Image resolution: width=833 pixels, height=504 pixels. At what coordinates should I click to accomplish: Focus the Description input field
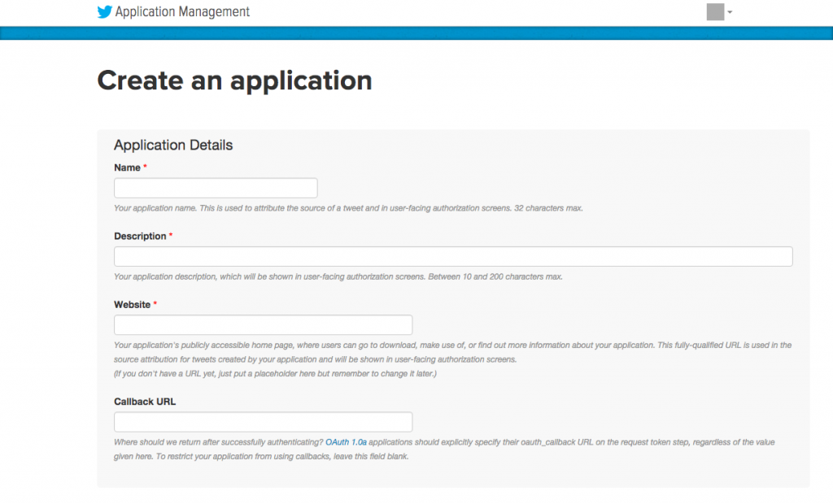pos(453,257)
